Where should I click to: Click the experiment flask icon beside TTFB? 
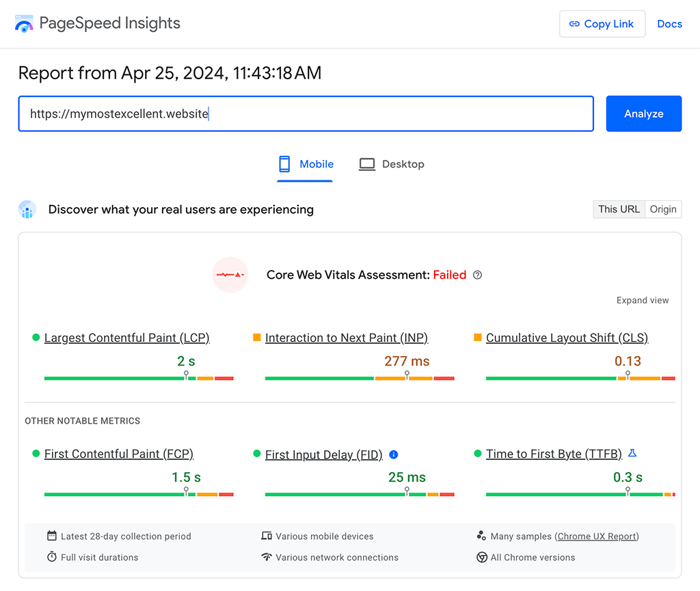click(632, 453)
